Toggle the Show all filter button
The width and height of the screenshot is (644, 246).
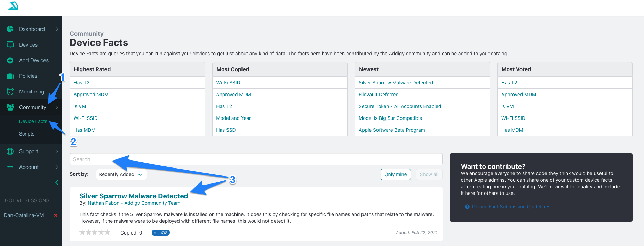click(429, 174)
